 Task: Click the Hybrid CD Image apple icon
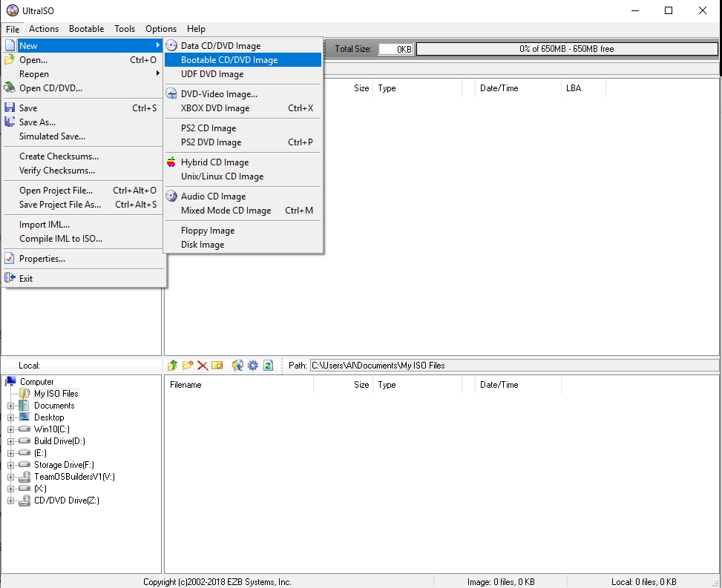pos(171,162)
